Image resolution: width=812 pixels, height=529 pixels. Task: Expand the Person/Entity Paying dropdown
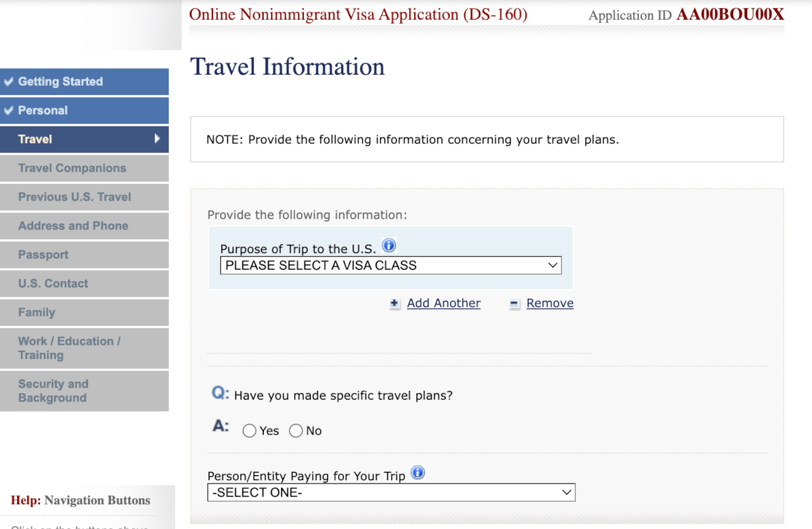coord(391,492)
